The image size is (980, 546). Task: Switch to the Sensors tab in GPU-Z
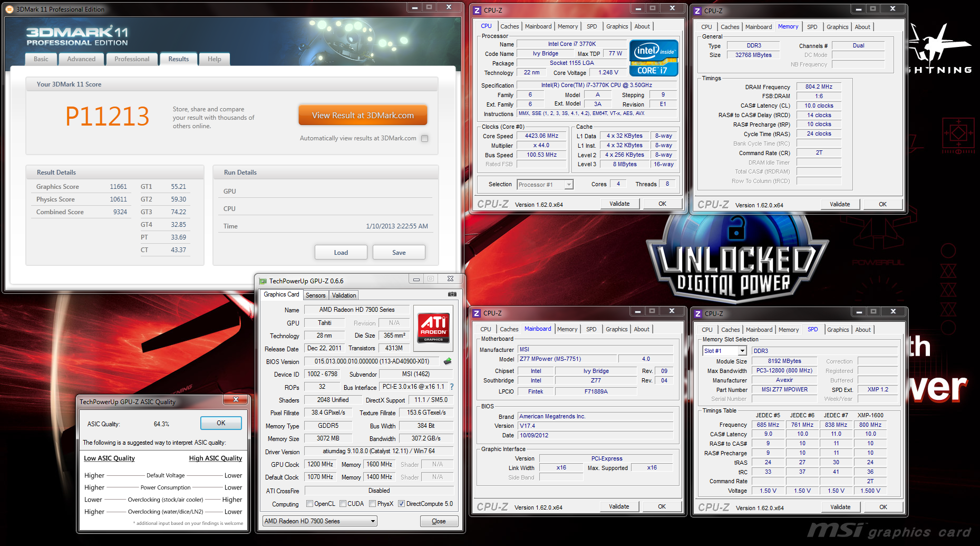316,295
